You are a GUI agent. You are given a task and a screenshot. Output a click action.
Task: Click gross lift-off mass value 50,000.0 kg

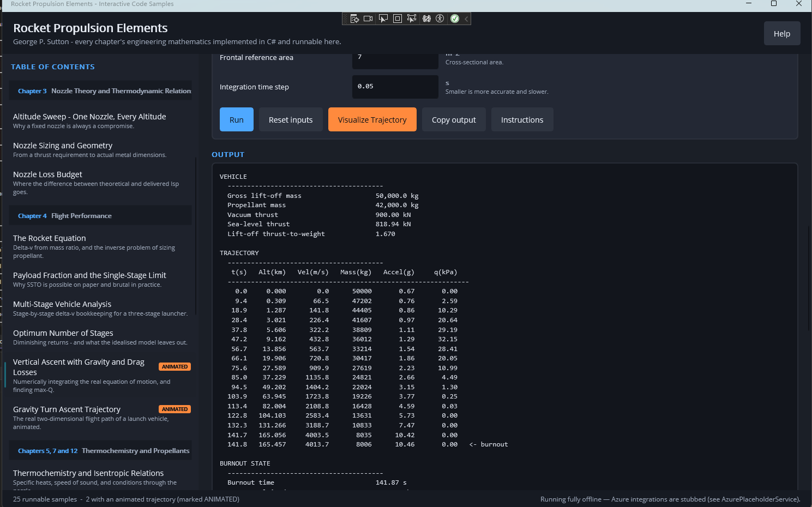pyautogui.click(x=397, y=196)
